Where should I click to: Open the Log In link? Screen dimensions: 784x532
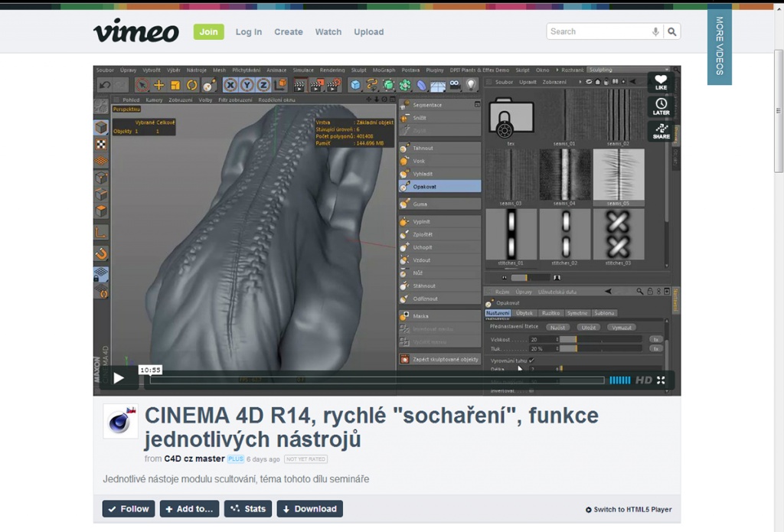(249, 31)
